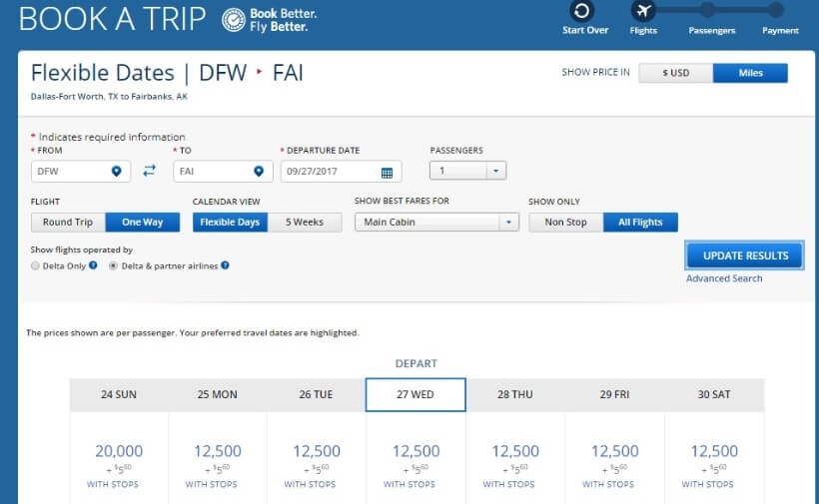Choose the 12,500 miles fare under 26 TUE

(316, 451)
